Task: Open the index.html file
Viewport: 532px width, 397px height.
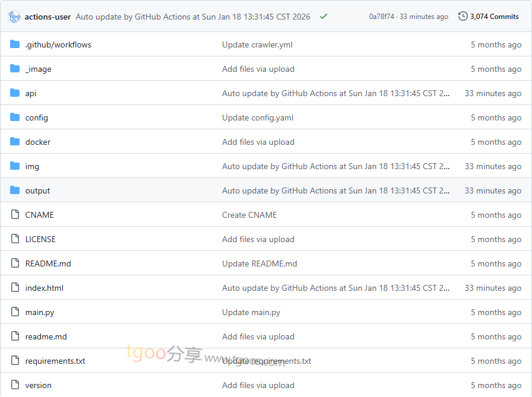Action: (x=44, y=288)
